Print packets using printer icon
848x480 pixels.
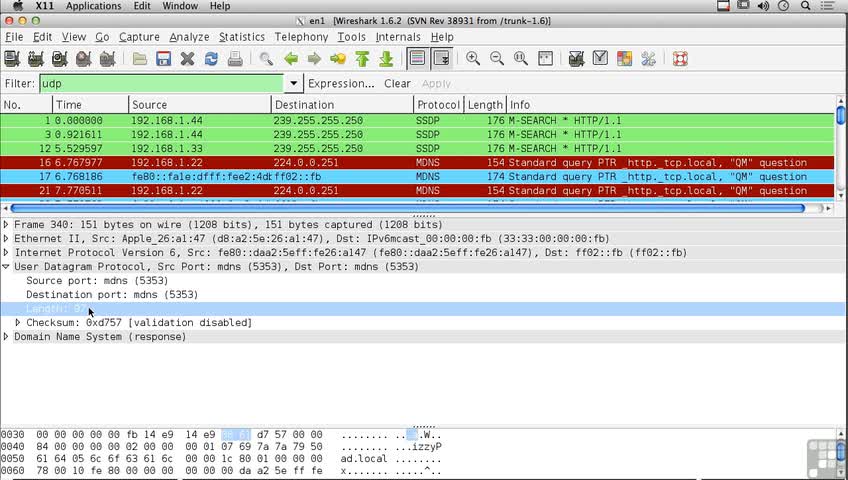[235, 58]
